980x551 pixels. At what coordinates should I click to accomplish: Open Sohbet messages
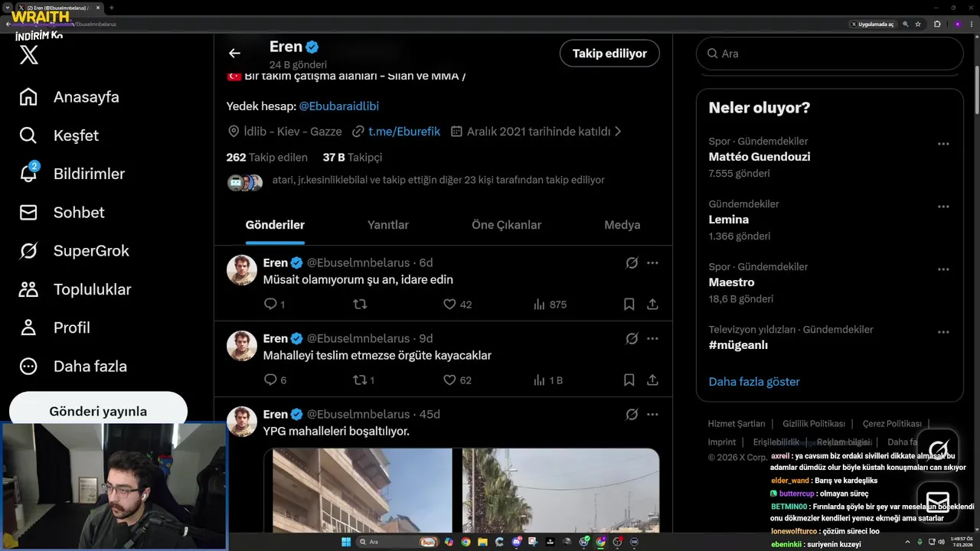pos(62,212)
